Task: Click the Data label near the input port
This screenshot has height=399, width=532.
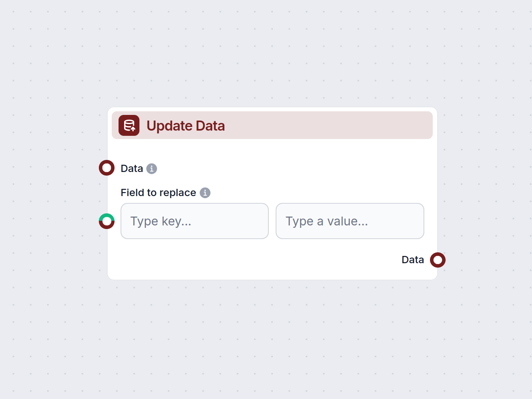Action: pyautogui.click(x=131, y=168)
